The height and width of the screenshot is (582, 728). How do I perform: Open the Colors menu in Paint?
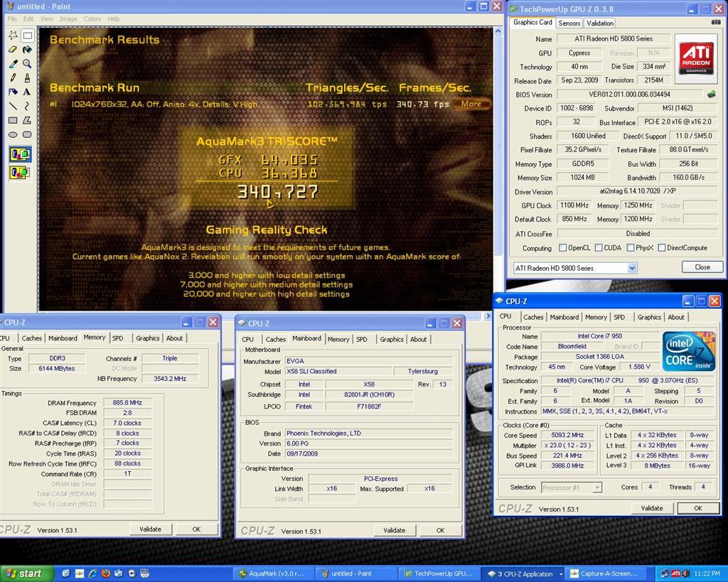(92, 19)
